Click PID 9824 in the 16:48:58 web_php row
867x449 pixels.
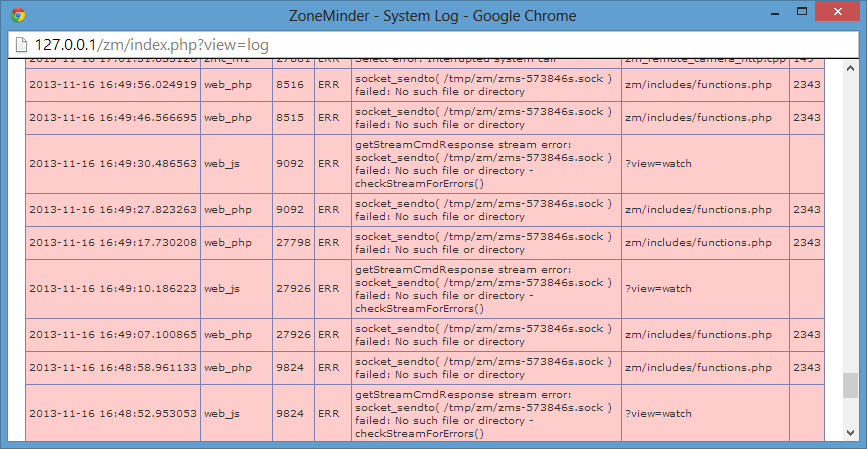coord(291,368)
